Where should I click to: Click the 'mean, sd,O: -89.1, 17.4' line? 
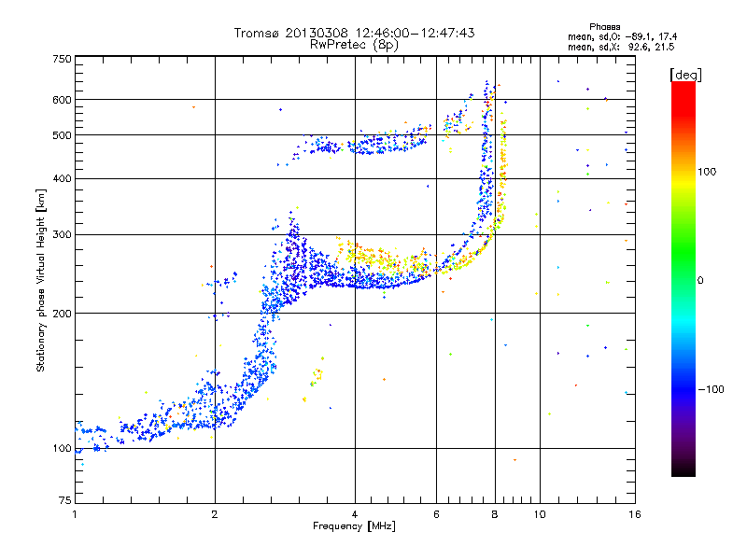click(x=622, y=37)
